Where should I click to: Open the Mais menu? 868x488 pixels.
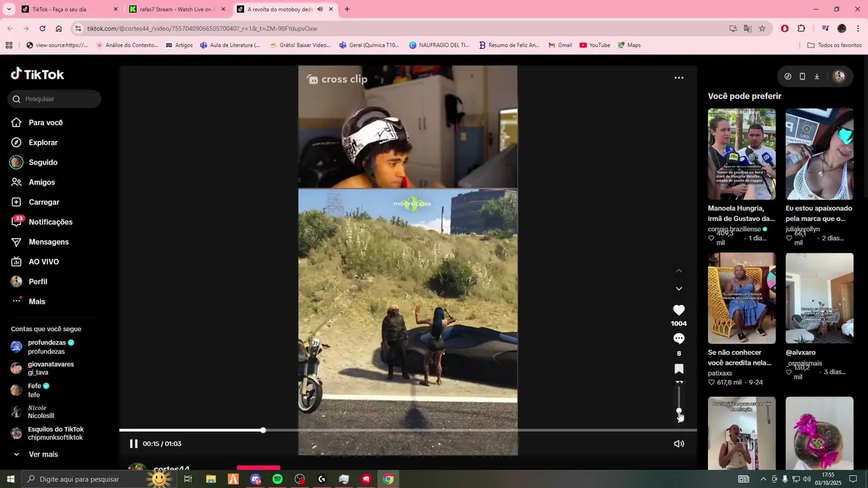point(37,302)
